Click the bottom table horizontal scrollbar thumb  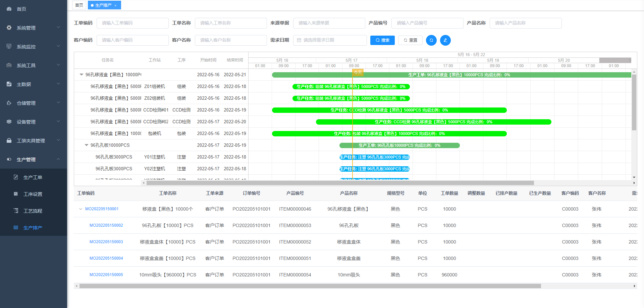coord(310,286)
